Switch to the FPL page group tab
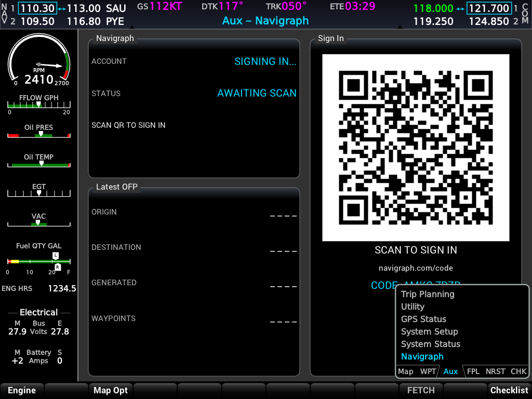This screenshot has width=532, height=399. tap(473, 371)
